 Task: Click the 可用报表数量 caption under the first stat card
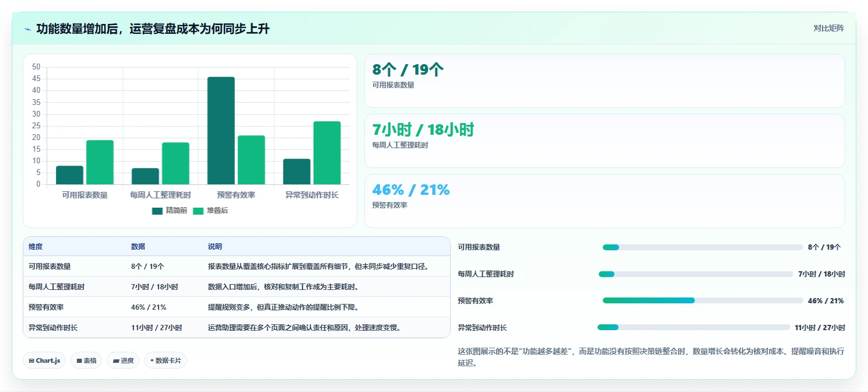point(393,85)
